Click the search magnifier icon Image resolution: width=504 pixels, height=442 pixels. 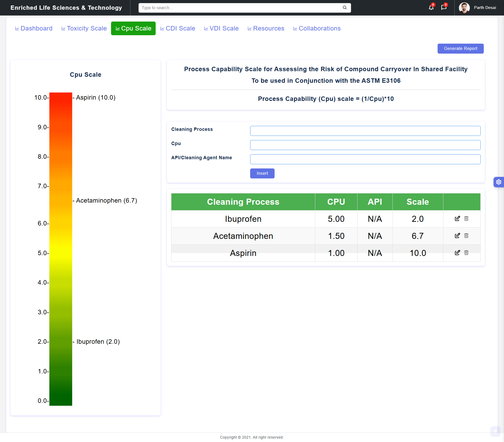point(345,8)
